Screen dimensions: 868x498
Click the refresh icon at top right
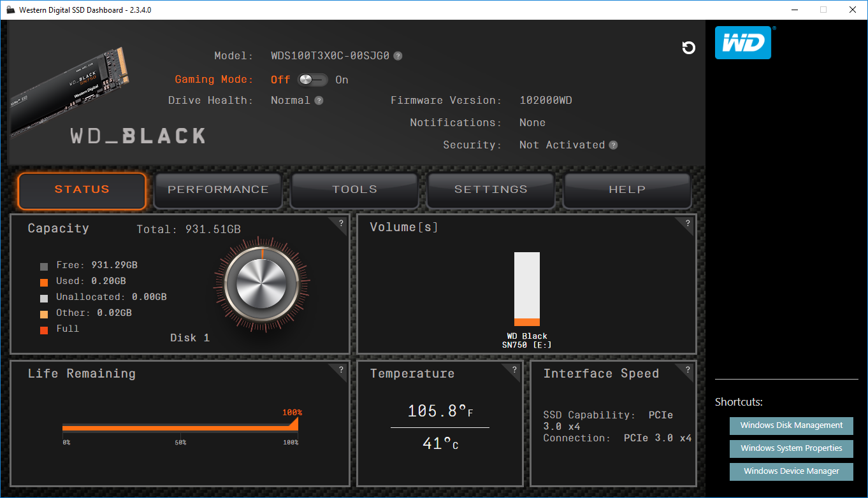[688, 48]
